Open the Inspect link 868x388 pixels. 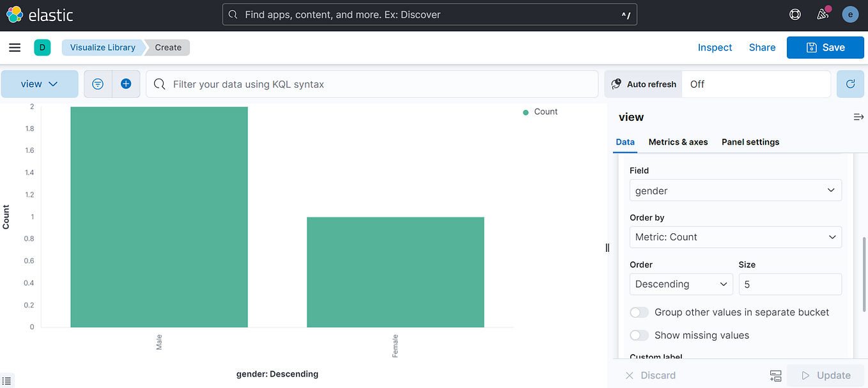coord(715,47)
